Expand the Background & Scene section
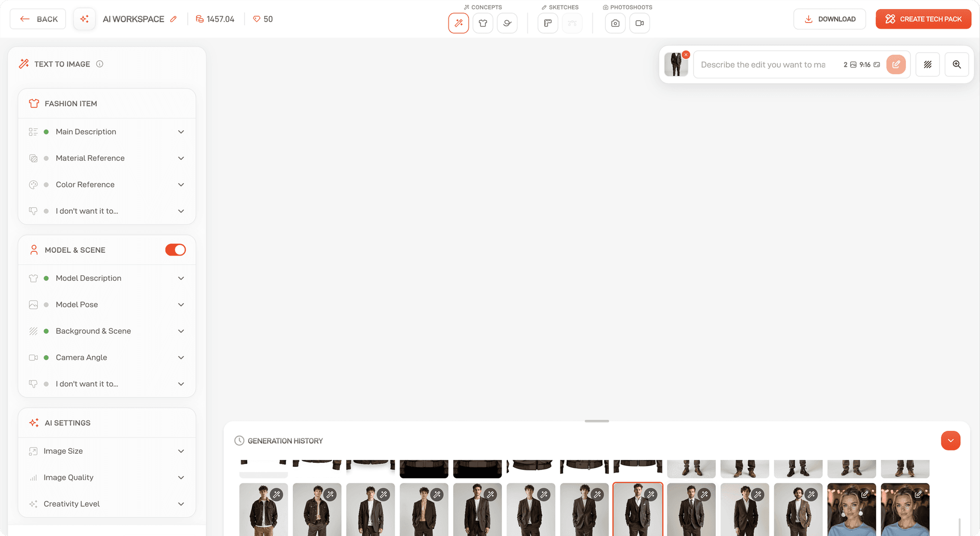The image size is (980, 536). click(x=107, y=331)
